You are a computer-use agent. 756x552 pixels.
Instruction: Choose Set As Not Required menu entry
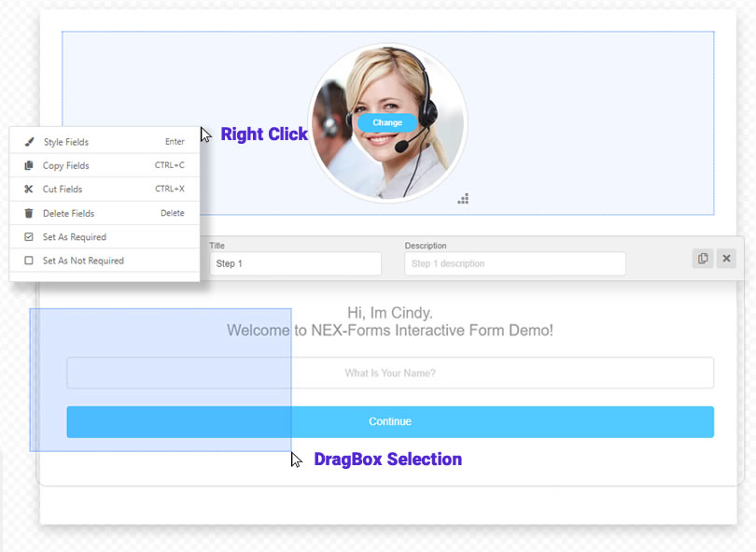tap(105, 261)
